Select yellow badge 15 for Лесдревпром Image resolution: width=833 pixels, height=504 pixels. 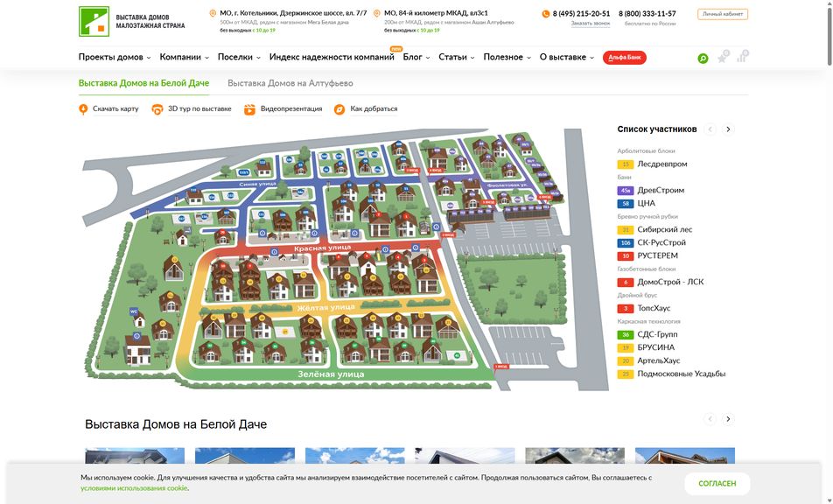click(626, 164)
